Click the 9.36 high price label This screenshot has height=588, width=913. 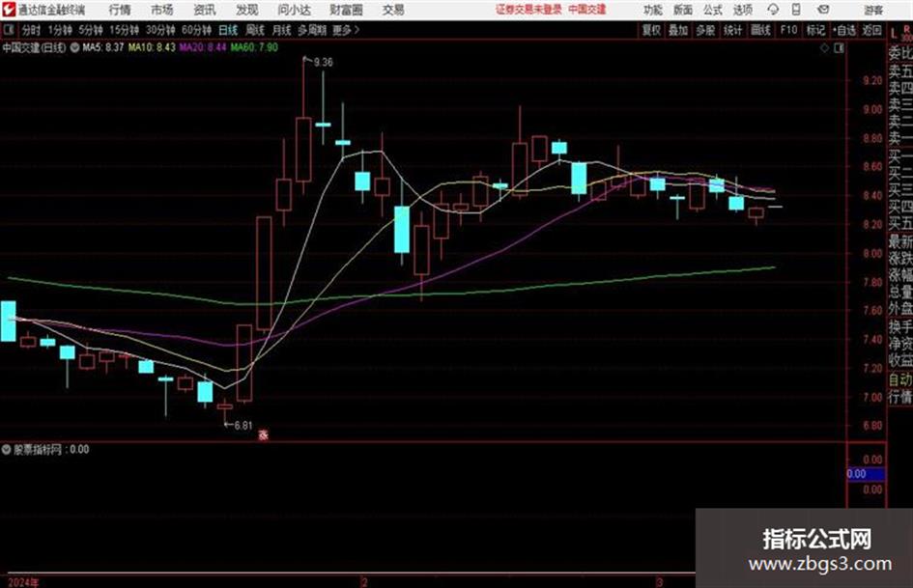[323, 63]
